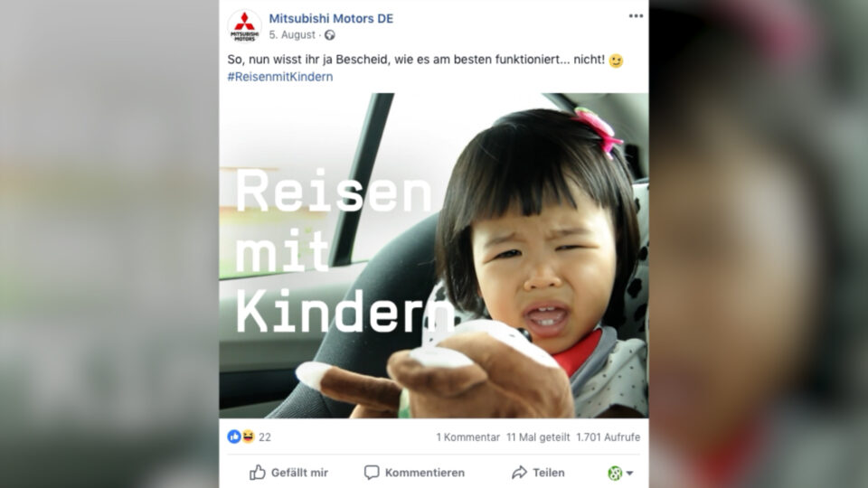Viewport: 868px width, 488px height.
Task: Open the #ReisenmitKindern hashtag
Action: 280,77
